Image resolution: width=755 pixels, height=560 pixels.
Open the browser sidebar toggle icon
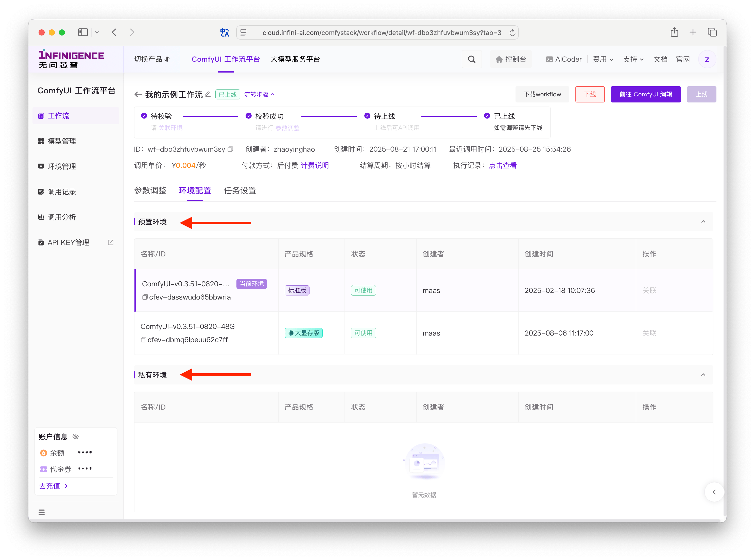pos(83,32)
